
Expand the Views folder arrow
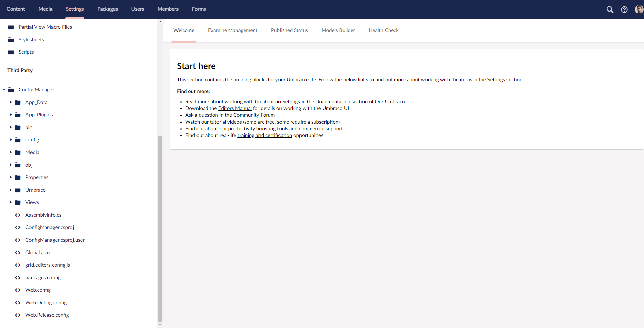tap(11, 202)
